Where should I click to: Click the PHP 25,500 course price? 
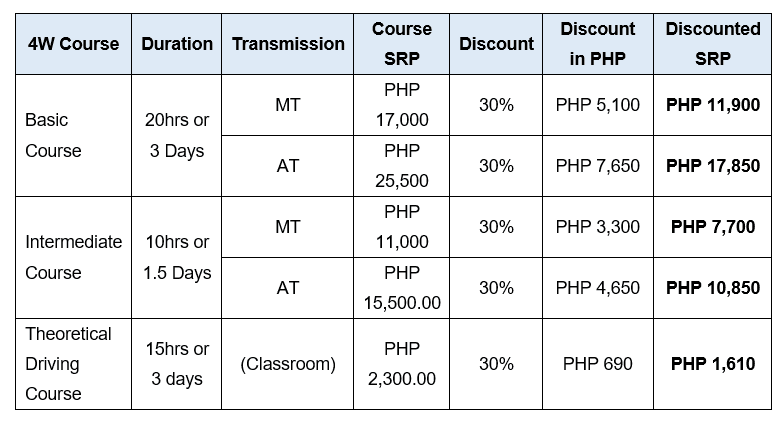tap(401, 165)
